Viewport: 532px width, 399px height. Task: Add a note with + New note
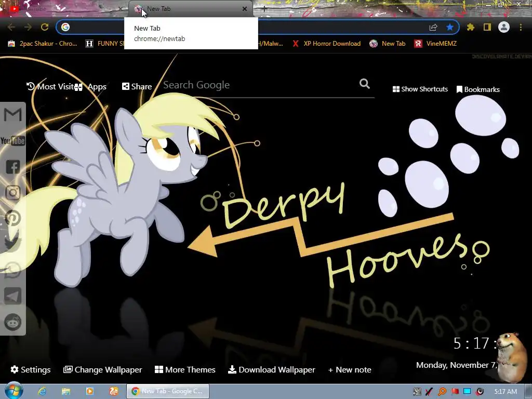coord(350,369)
